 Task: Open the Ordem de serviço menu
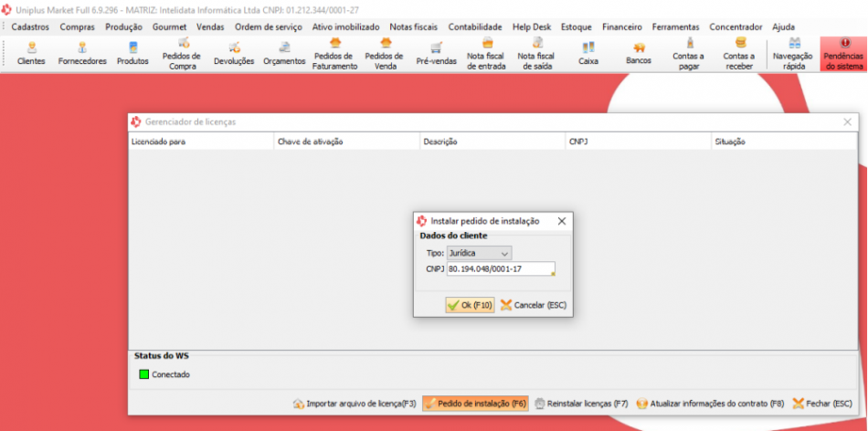click(x=269, y=26)
